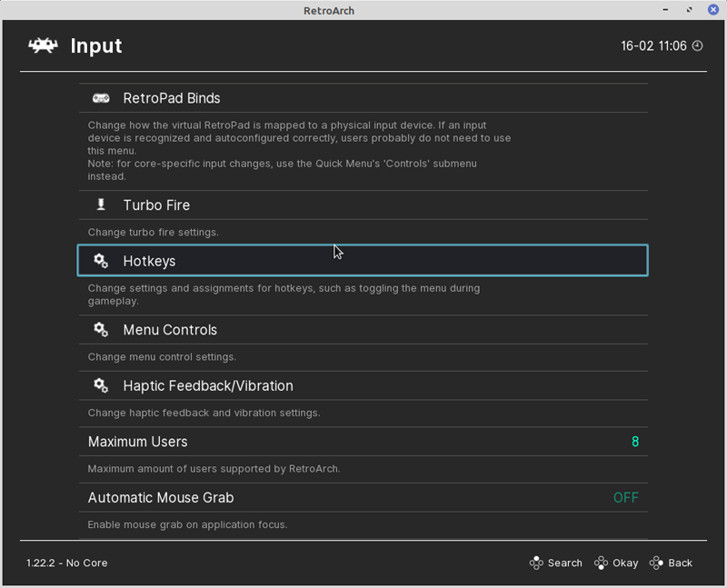Screen dimensions: 727x588
Task: Minimize the RetroArch window
Action: click(x=665, y=10)
